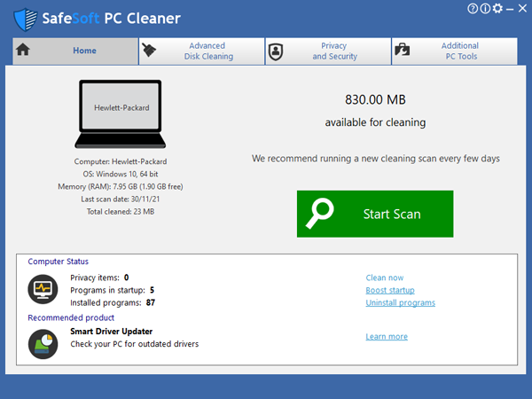Screen dimensions: 532x399
Task: Click the magnifier icon on scan button
Action: click(x=319, y=214)
